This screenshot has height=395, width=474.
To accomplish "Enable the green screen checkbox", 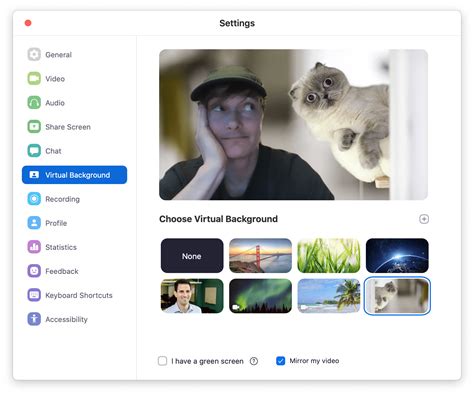I will coord(162,361).
